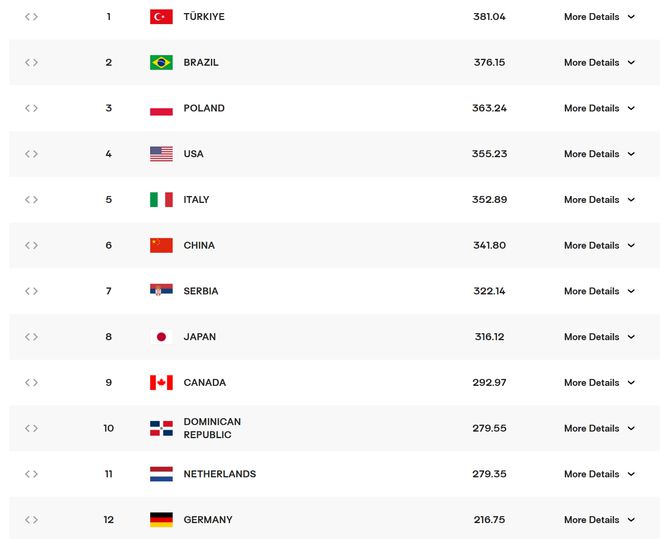The width and height of the screenshot is (660, 539).
Task: Expand More Details for Italy
Action: click(x=599, y=200)
